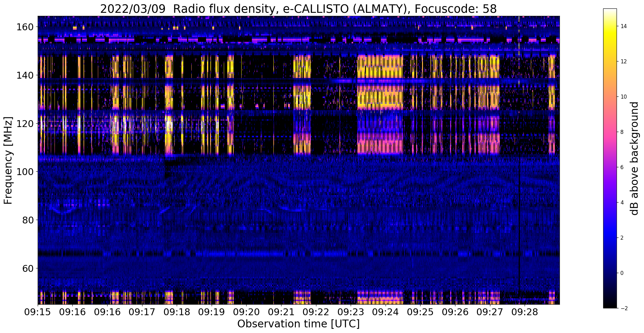Viewport: 644px width, 333px height.
Task: Click the 'Frequency [MHz]' y-axis label
Action: pyautogui.click(x=8, y=160)
